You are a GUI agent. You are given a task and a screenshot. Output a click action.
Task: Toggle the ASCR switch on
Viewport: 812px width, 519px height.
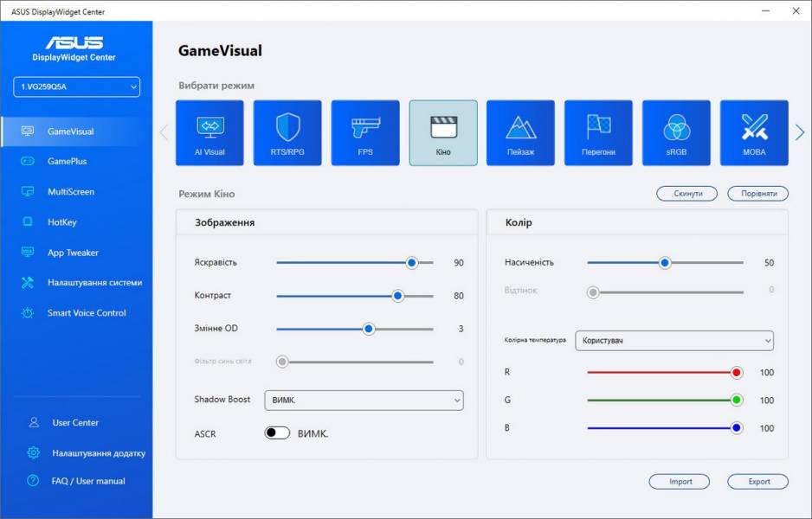277,433
